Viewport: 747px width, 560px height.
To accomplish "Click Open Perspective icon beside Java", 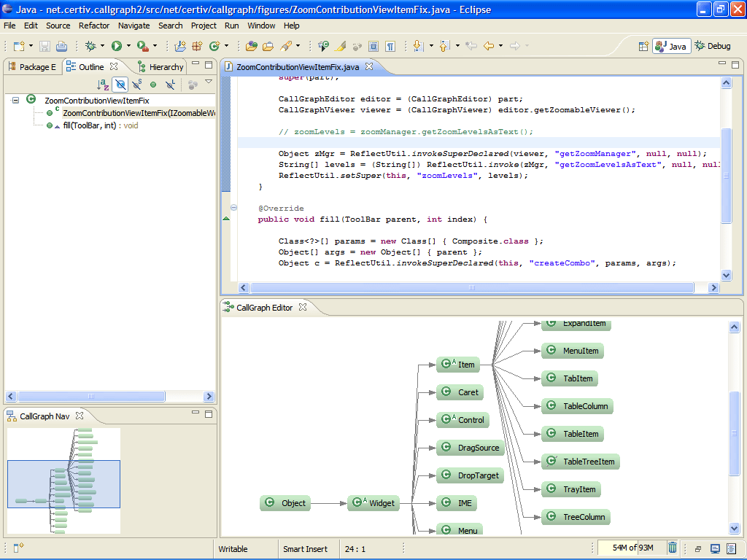I will coord(643,46).
